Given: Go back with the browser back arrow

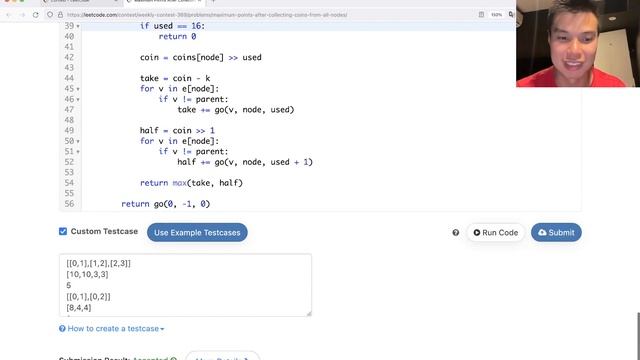Looking at the screenshot, I should point(9,15).
